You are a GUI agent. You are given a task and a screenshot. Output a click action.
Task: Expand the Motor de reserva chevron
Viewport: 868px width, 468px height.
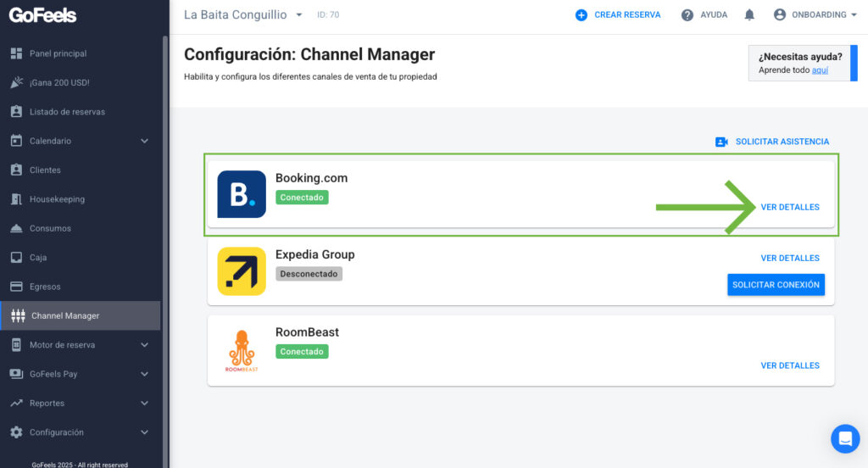point(144,344)
